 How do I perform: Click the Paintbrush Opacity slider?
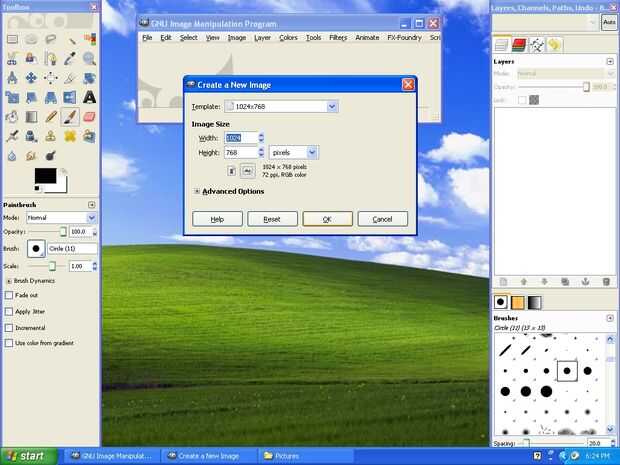click(x=47, y=231)
